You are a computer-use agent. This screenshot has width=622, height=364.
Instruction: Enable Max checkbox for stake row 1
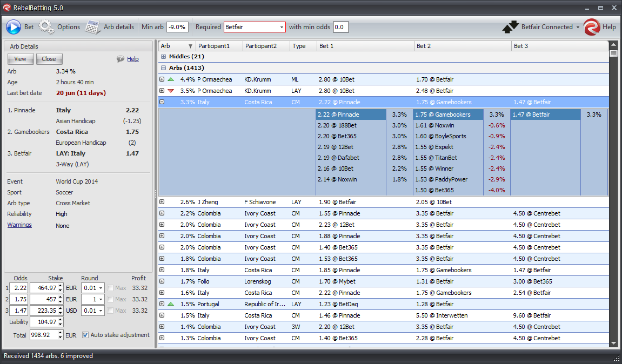click(x=111, y=288)
